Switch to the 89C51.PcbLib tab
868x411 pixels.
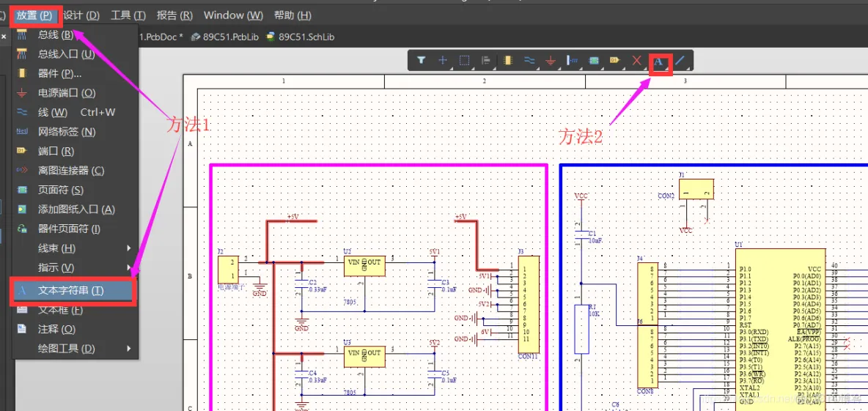click(x=224, y=37)
